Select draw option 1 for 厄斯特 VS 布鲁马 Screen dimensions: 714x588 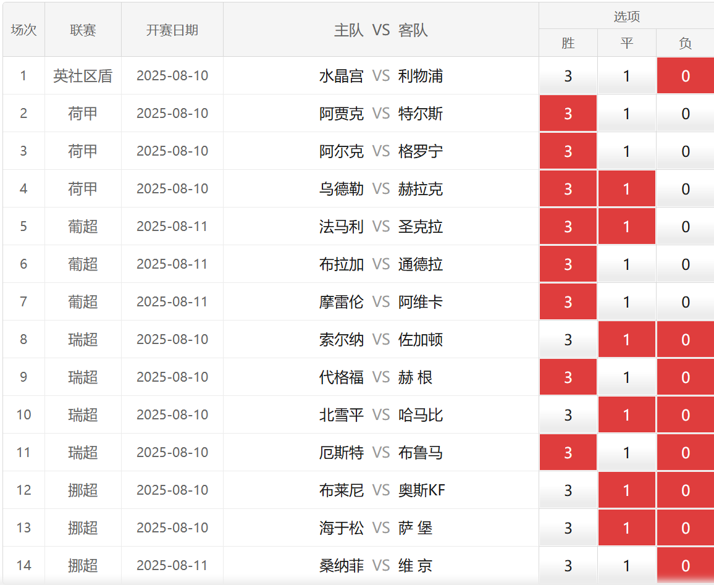tap(626, 453)
